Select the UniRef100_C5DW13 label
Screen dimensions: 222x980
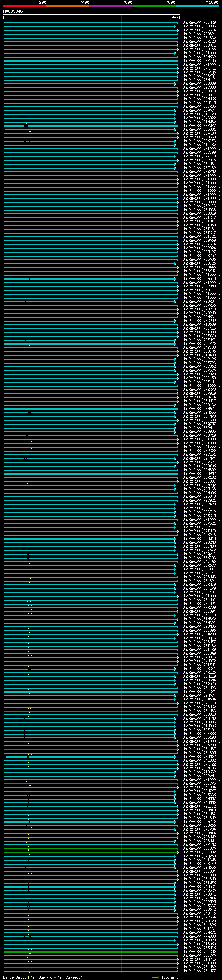coord(199,538)
